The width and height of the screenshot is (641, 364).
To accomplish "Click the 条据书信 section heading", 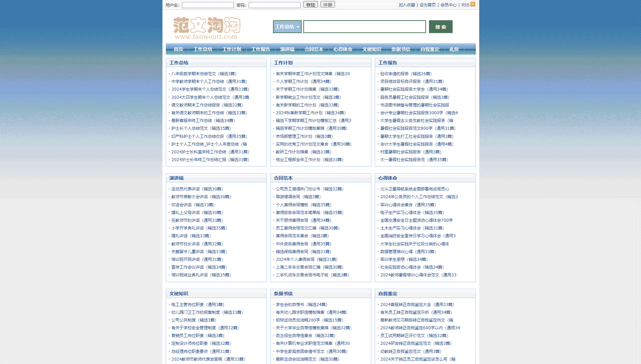I will point(283,294).
